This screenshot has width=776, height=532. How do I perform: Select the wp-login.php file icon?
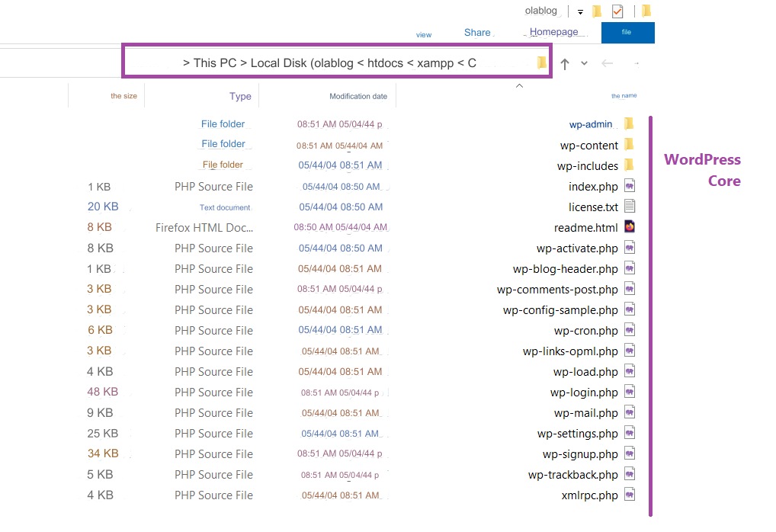point(630,392)
